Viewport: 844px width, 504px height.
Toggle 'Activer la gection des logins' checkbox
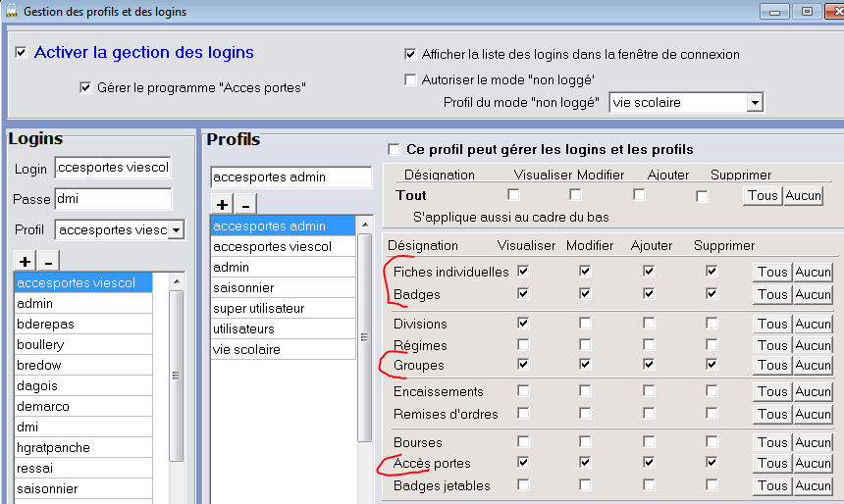22,53
